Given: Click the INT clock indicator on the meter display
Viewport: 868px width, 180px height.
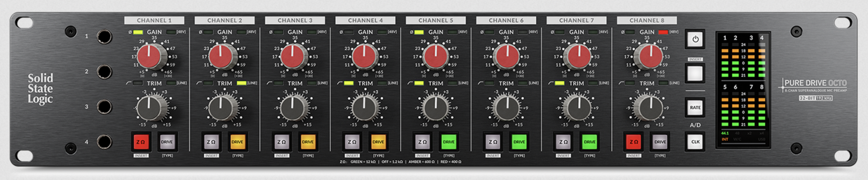Looking at the screenshot, I should pyautogui.click(x=725, y=139).
